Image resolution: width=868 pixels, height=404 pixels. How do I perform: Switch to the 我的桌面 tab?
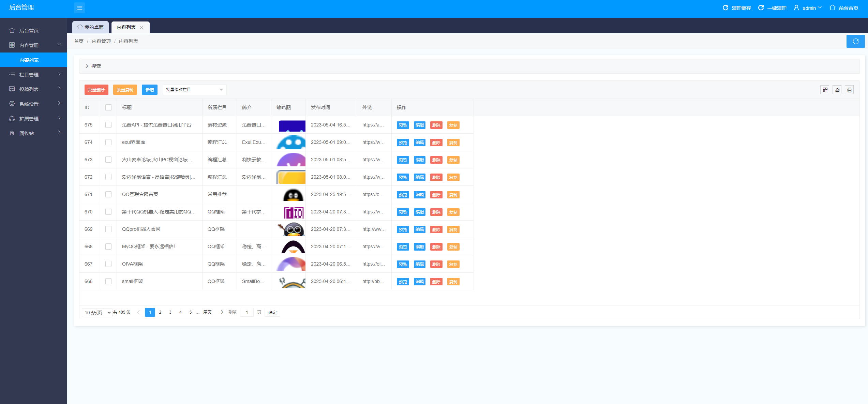click(x=90, y=27)
